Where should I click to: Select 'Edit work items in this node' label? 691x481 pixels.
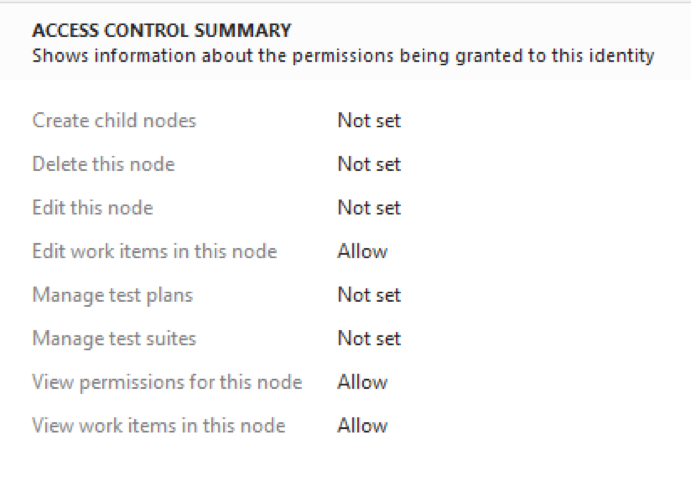tap(154, 251)
